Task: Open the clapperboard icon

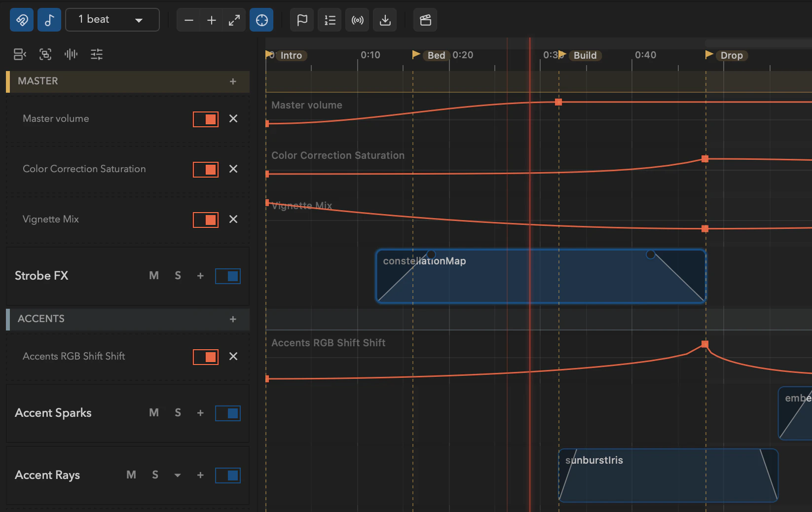Action: (x=425, y=20)
